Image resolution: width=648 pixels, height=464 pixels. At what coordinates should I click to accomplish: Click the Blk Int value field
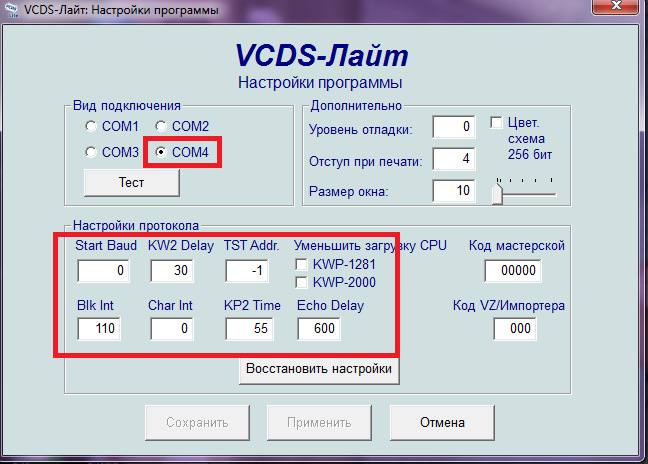pos(99,328)
